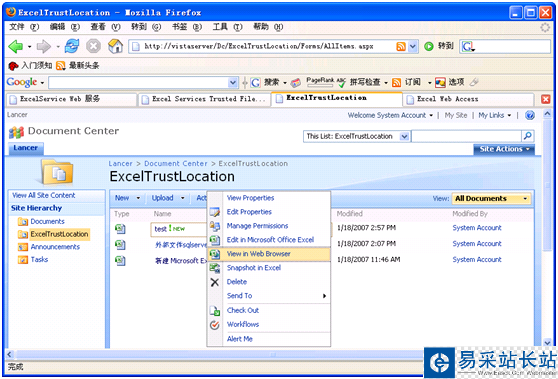The height and width of the screenshot is (379, 558).
Task: Open the Google toolbar search box dropdown
Action: point(233,83)
